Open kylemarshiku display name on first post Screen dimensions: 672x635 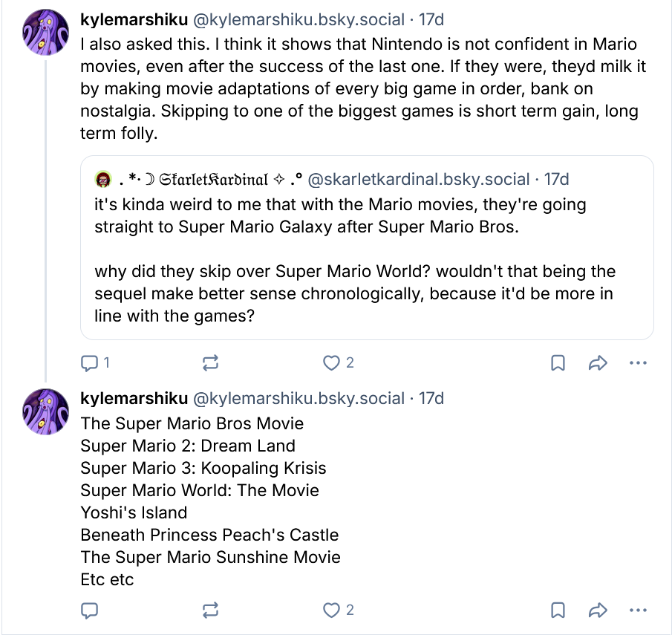coord(134,20)
